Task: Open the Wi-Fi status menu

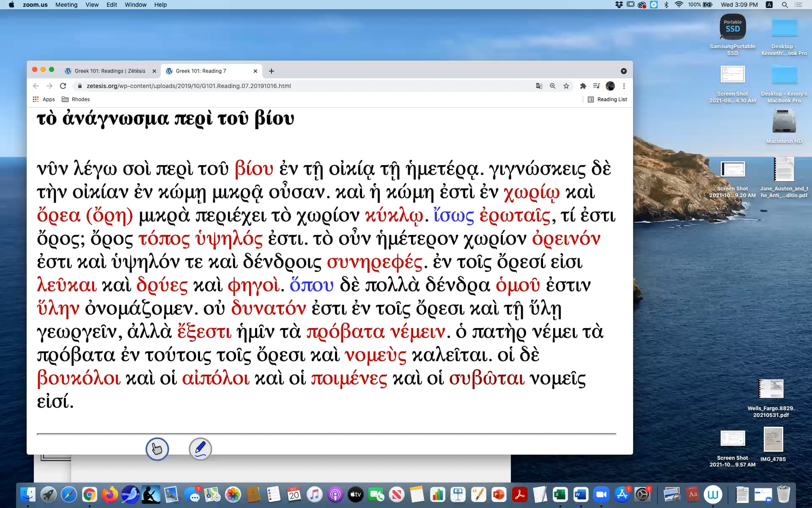Action: coord(679,5)
